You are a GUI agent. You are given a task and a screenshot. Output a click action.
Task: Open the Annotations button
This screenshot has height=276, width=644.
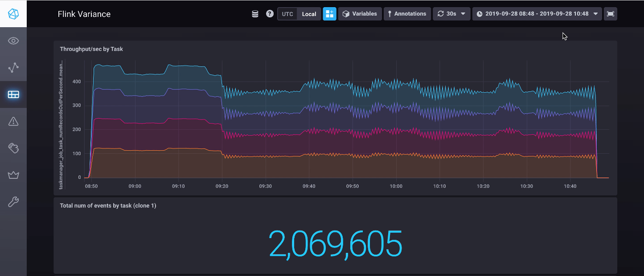click(407, 14)
